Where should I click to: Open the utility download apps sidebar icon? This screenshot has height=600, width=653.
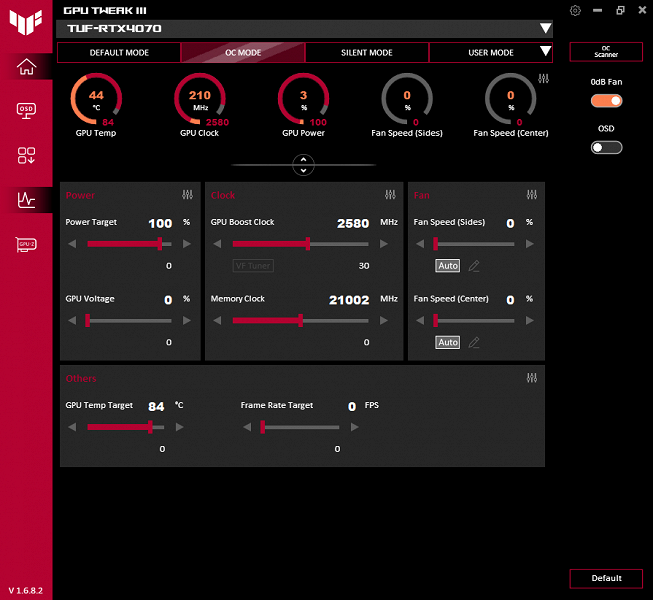click(26, 155)
